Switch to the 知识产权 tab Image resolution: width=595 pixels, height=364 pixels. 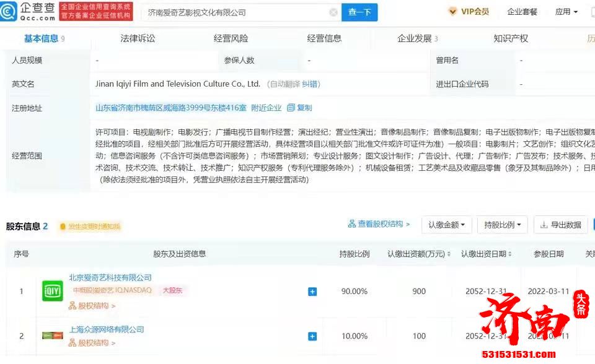click(509, 38)
